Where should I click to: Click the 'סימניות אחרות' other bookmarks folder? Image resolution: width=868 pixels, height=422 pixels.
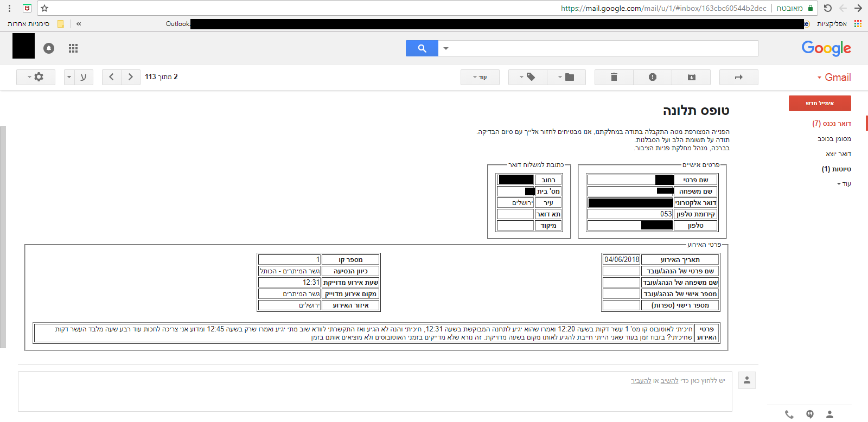pyautogui.click(x=35, y=24)
